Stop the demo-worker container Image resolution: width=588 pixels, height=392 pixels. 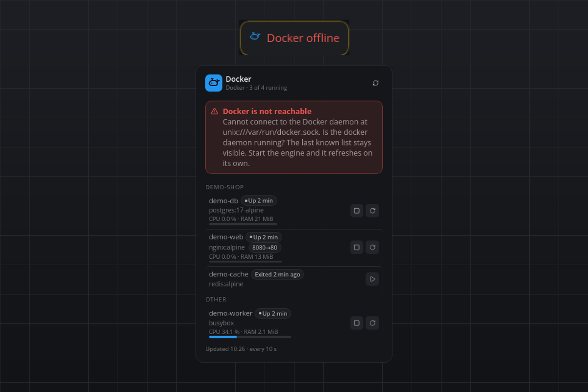357,323
